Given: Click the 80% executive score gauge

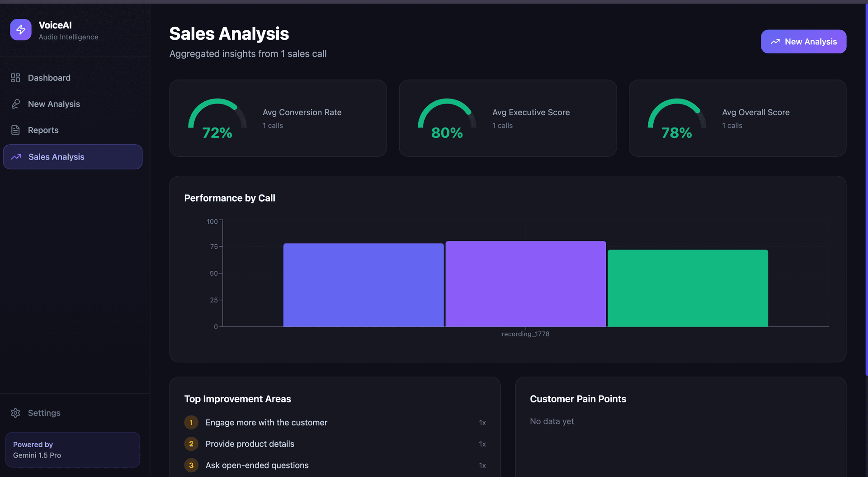Looking at the screenshot, I should (x=447, y=118).
